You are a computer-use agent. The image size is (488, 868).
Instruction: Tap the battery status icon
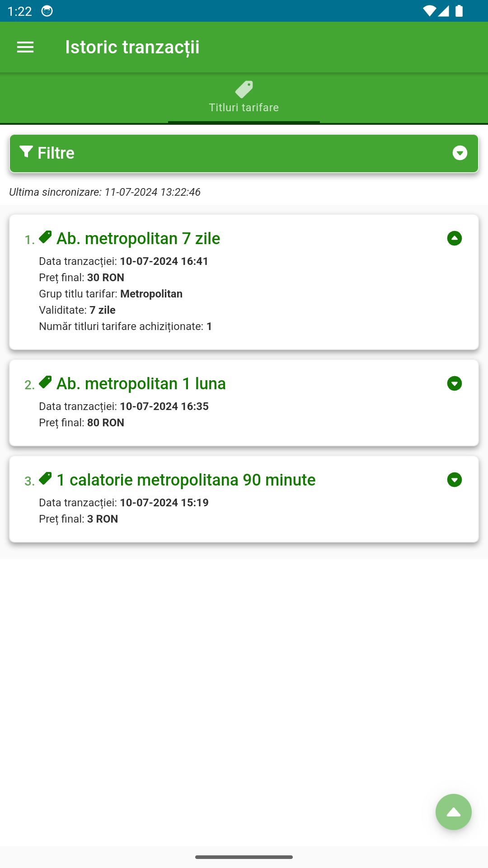459,11
